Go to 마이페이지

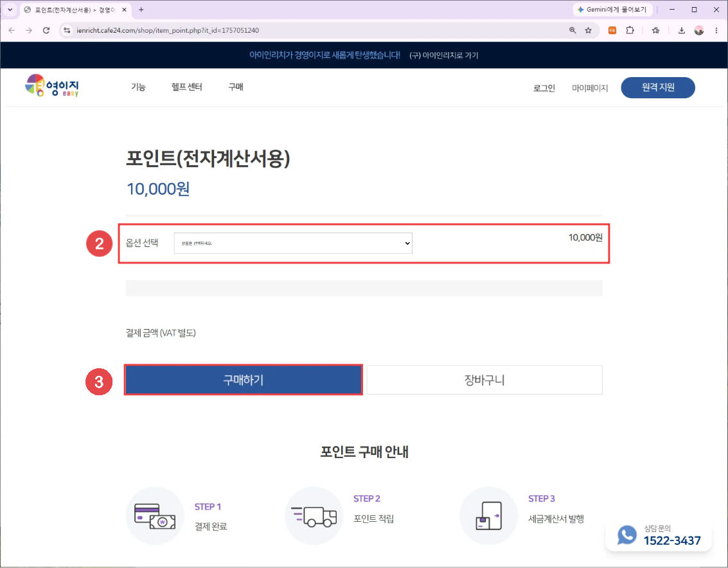click(x=590, y=88)
